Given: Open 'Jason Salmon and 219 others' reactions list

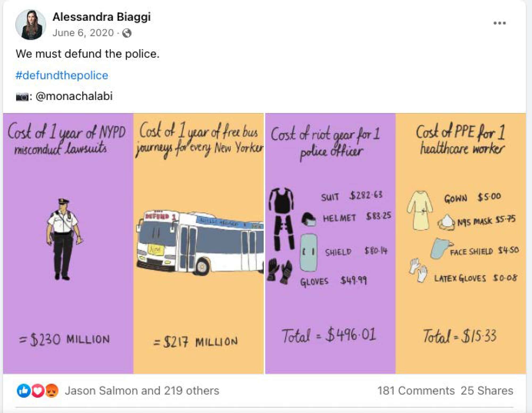Looking at the screenshot, I should pyautogui.click(x=142, y=391).
